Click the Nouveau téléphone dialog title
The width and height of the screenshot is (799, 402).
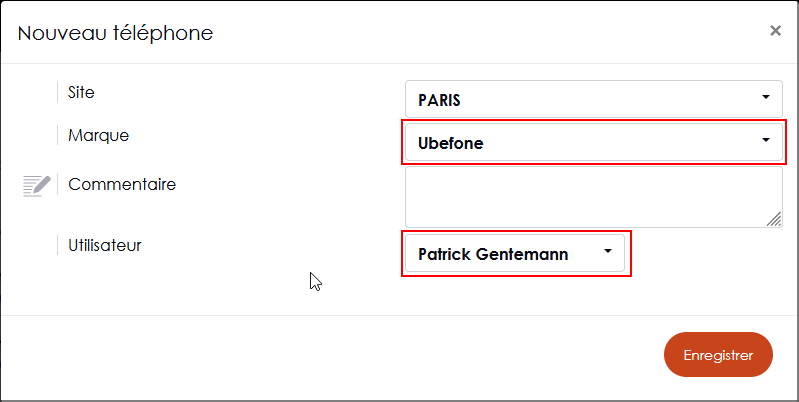[x=115, y=33]
